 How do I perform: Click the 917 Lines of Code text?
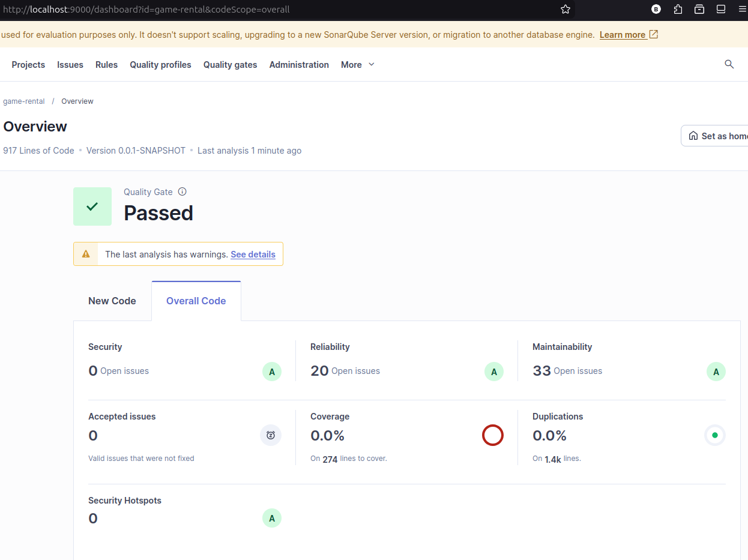tap(38, 151)
